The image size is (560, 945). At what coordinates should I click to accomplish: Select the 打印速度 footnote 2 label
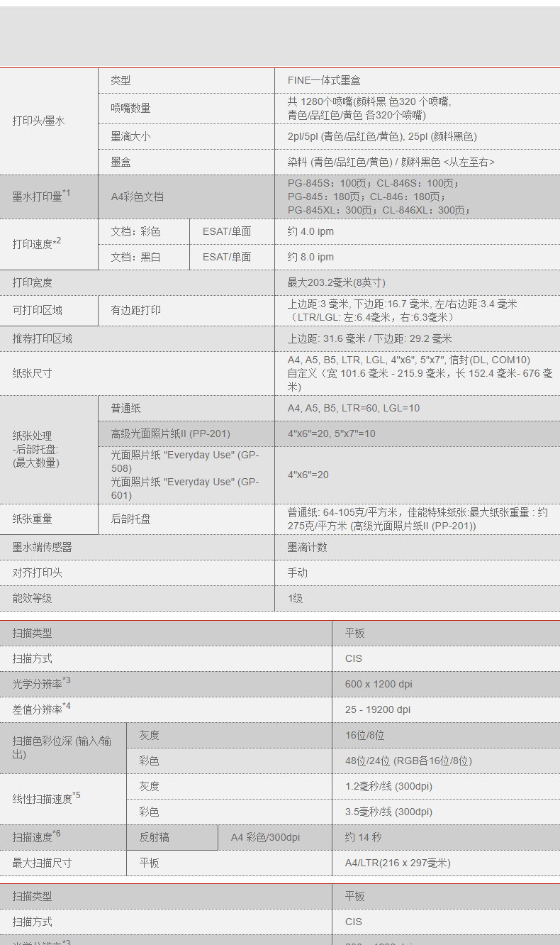coord(37,243)
